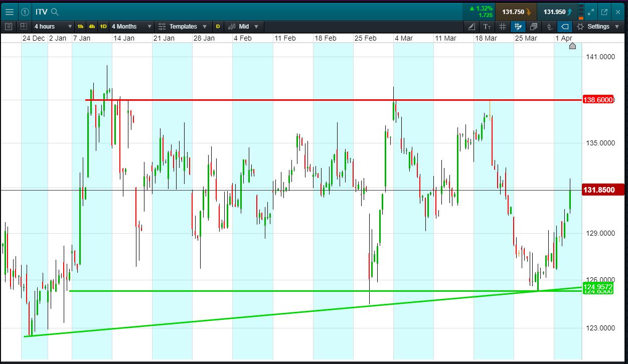Open the 4 hours interval dropdown
The height and width of the screenshot is (364, 628).
[53, 26]
